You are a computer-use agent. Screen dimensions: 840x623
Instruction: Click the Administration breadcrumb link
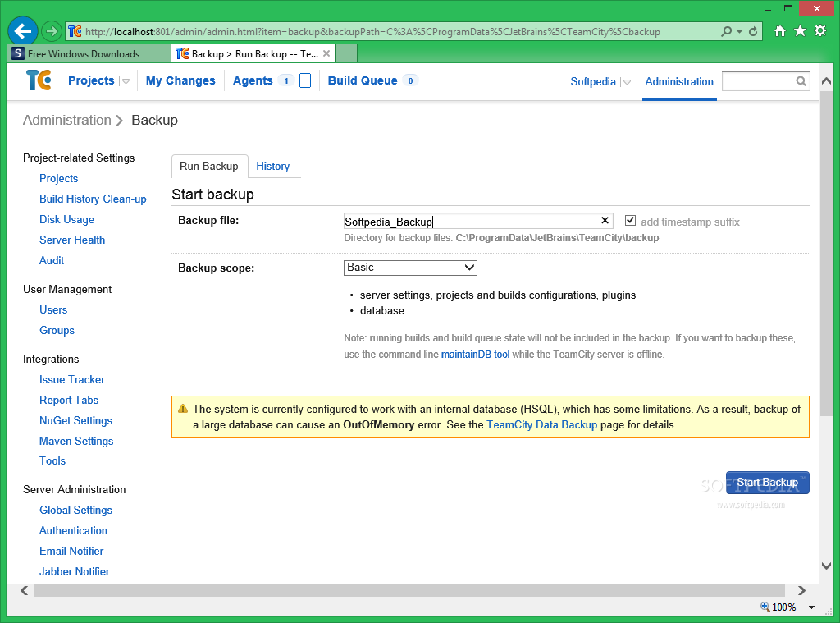point(67,120)
